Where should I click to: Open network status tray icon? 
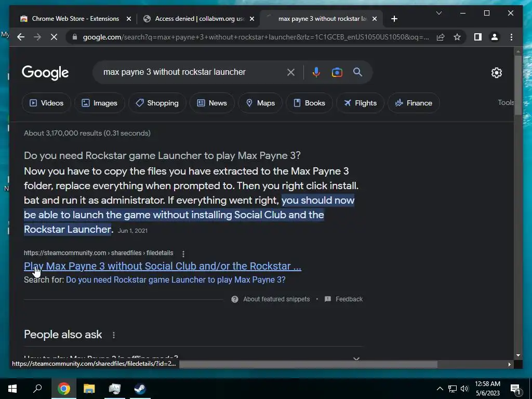tap(453, 389)
